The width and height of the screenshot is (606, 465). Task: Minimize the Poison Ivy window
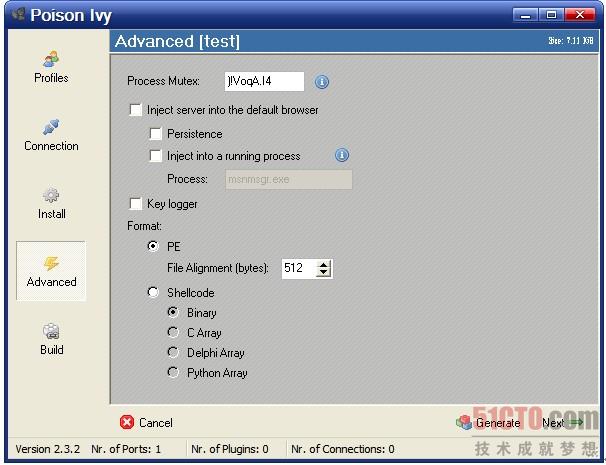[x=525, y=15]
